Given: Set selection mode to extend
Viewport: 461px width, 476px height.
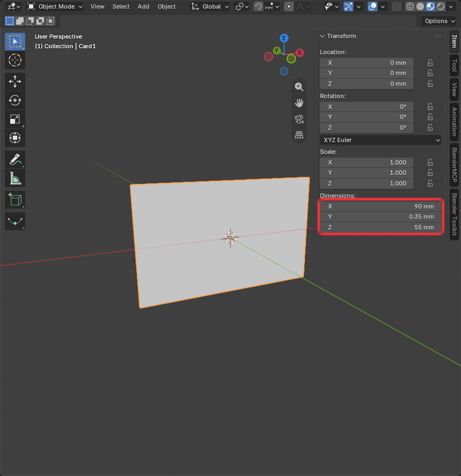Looking at the screenshot, I should click(20, 21).
